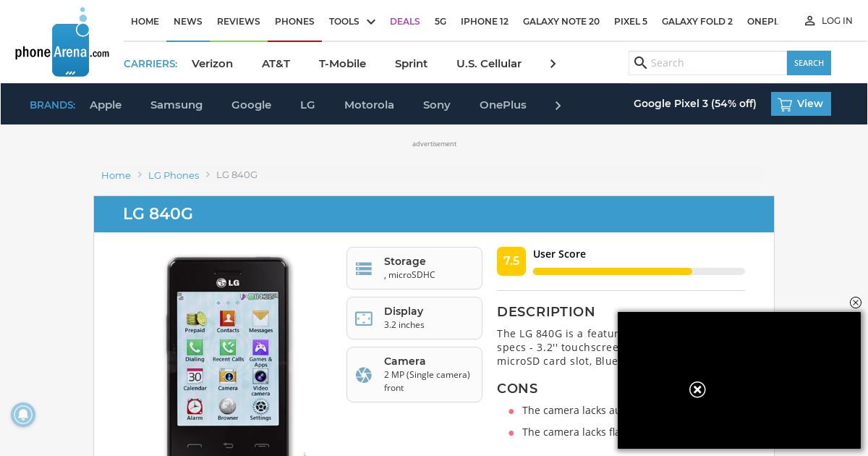868x456 pixels.
Task: Open the PHONES section
Action: (294, 21)
